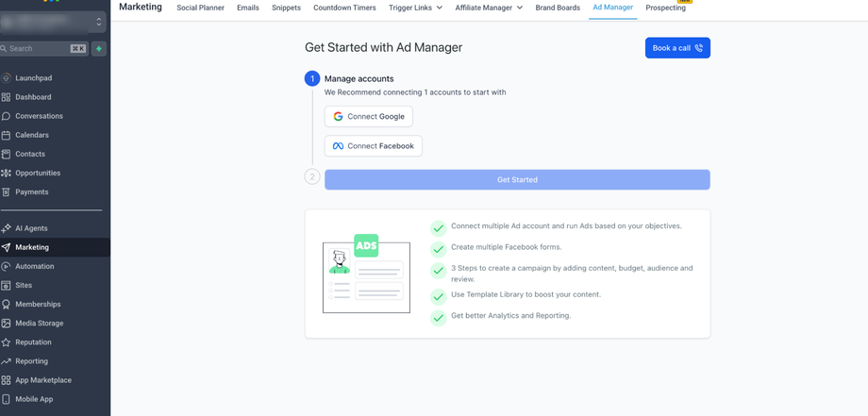Click the sidebar Search field
Screen dimensions: 868x416
(45, 49)
